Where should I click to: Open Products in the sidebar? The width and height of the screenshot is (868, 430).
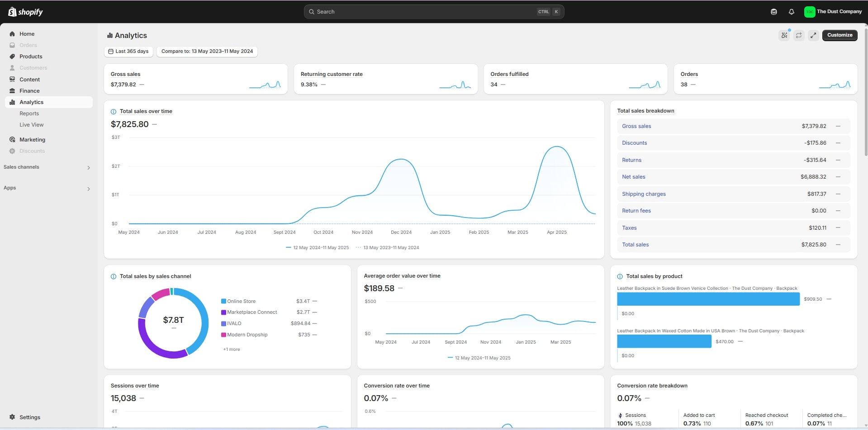click(x=31, y=57)
